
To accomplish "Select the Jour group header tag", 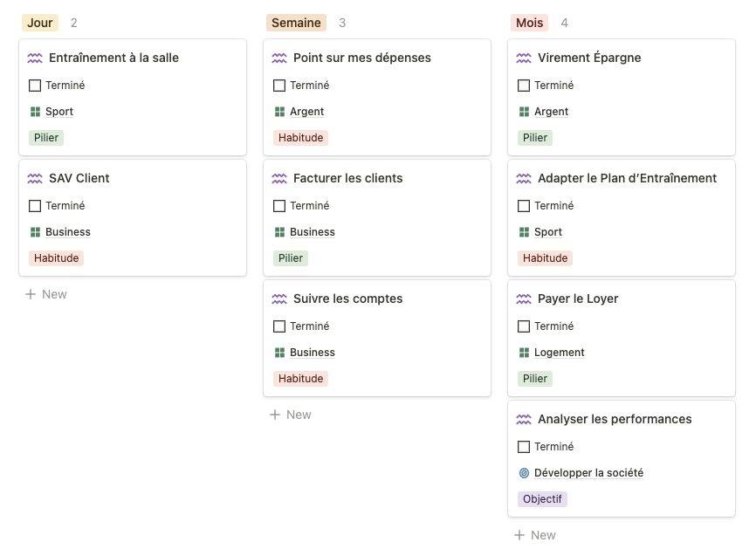I will click(40, 23).
